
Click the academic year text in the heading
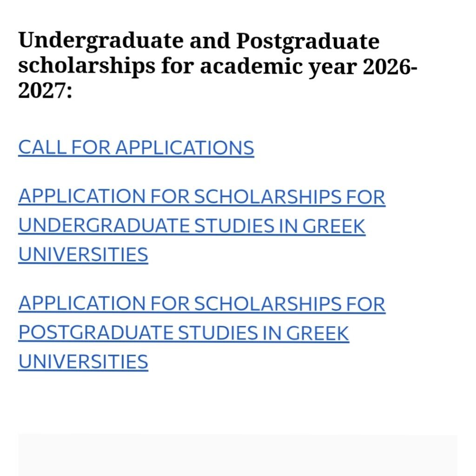pyautogui.click(x=278, y=66)
